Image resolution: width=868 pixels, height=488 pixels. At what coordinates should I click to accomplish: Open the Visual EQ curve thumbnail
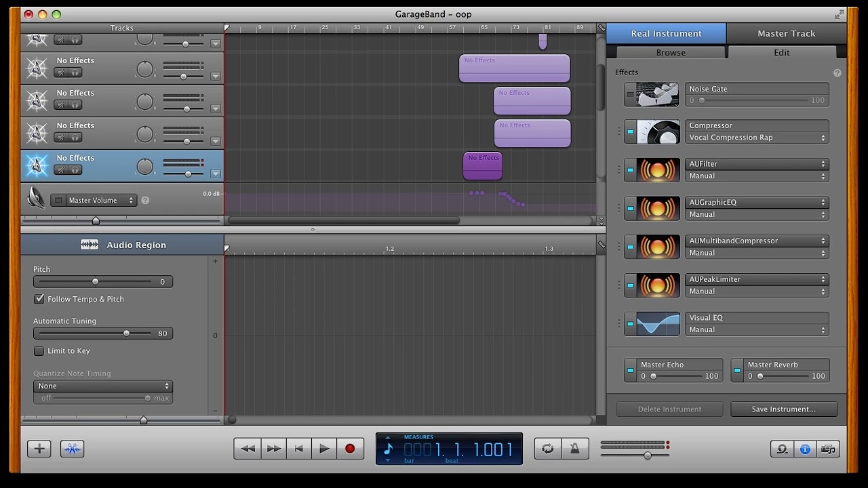coord(658,324)
